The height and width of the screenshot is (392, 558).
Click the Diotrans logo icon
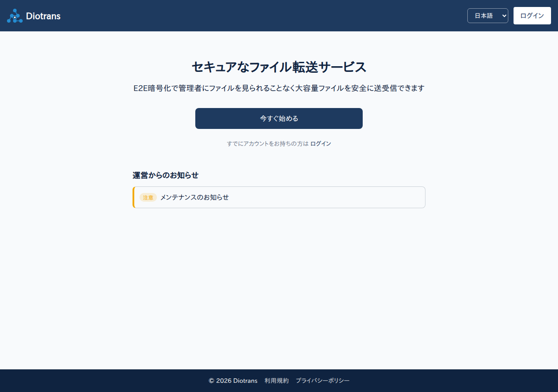15,16
